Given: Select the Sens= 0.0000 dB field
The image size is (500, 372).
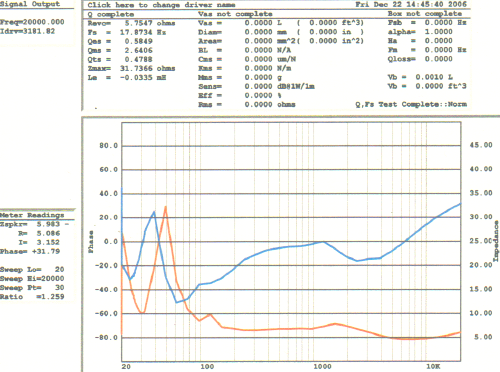Looking at the screenshot, I should [x=256, y=86].
